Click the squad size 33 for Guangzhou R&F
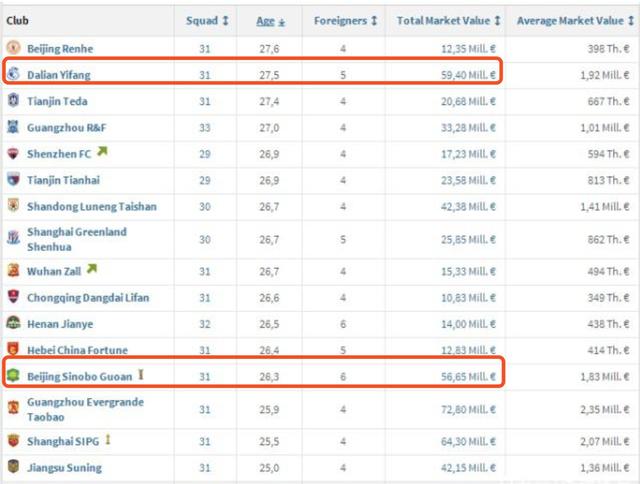 click(x=205, y=128)
